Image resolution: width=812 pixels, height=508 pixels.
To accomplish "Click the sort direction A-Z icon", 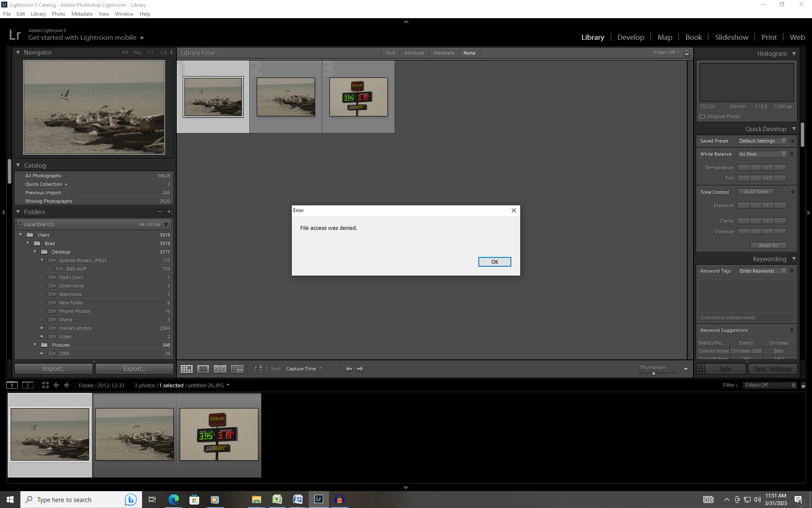I will pyautogui.click(x=260, y=369).
